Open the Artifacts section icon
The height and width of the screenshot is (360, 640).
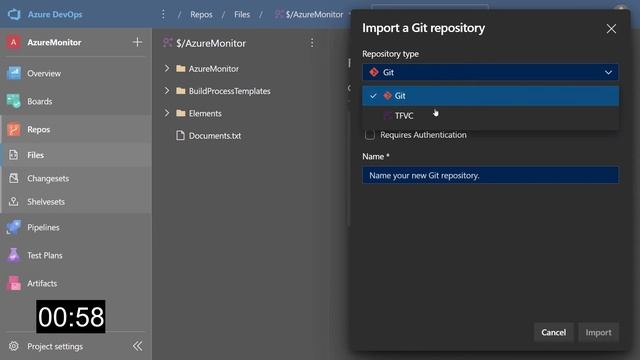13,283
